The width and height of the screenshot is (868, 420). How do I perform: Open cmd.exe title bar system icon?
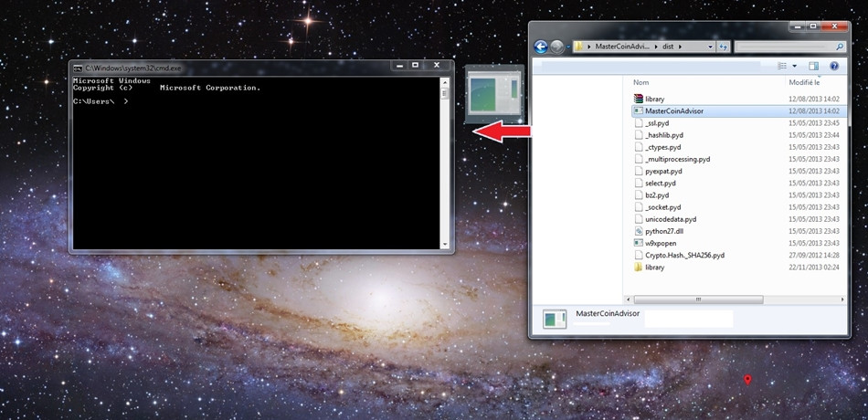(78, 68)
